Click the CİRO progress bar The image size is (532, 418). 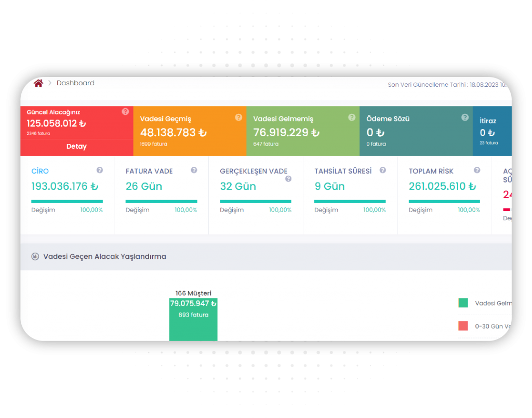(x=67, y=201)
